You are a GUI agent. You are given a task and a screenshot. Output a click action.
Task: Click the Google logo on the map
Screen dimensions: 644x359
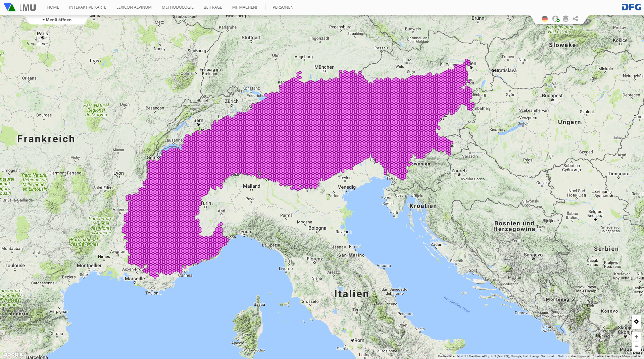(x=12, y=354)
